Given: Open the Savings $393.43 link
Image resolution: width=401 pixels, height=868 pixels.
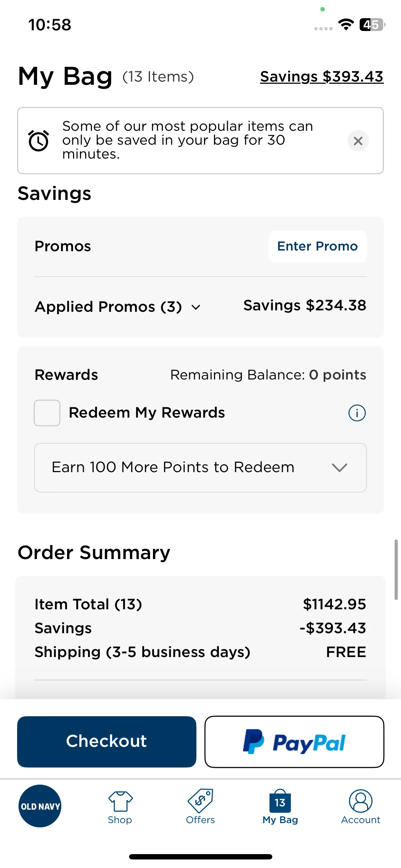Looking at the screenshot, I should click(322, 77).
